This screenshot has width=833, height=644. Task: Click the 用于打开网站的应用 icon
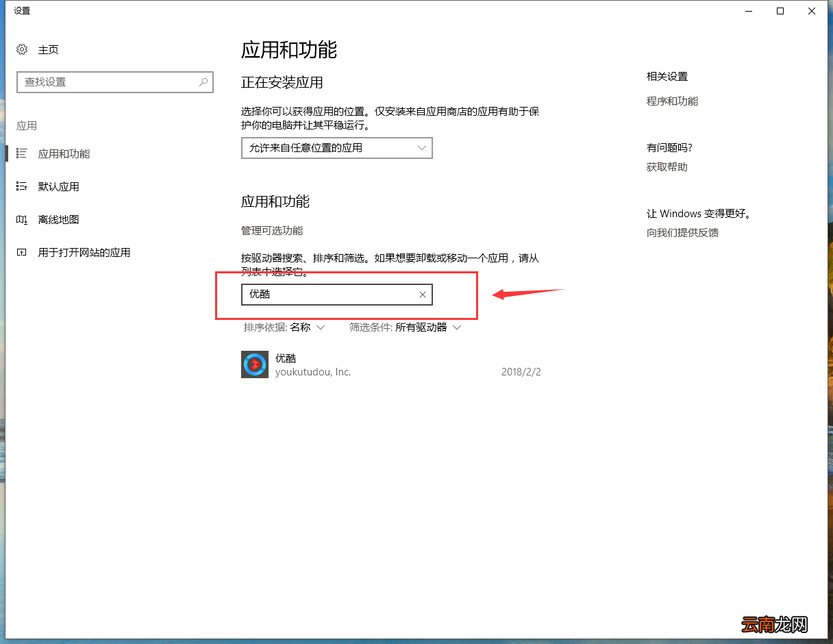tap(22, 252)
